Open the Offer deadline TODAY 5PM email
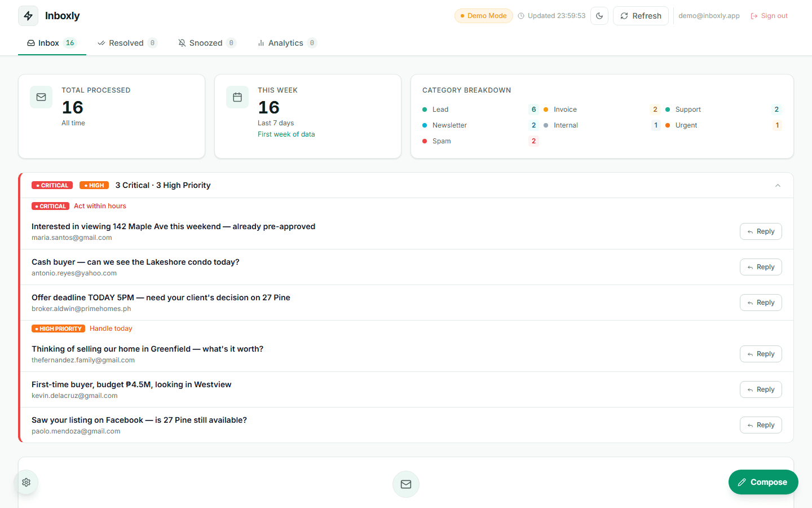 (x=161, y=297)
